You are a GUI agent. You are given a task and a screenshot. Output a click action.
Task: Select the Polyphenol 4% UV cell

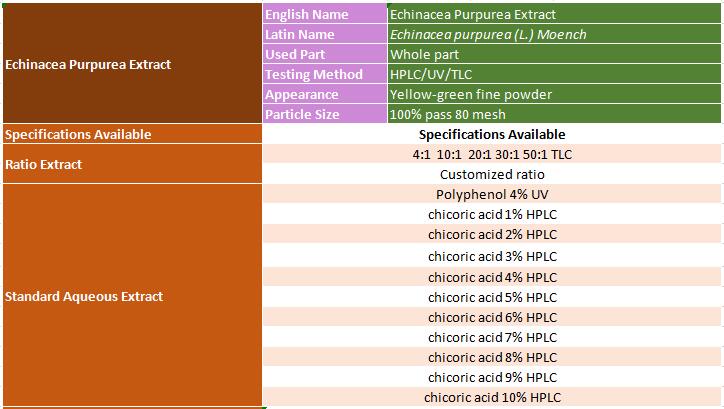(x=492, y=194)
